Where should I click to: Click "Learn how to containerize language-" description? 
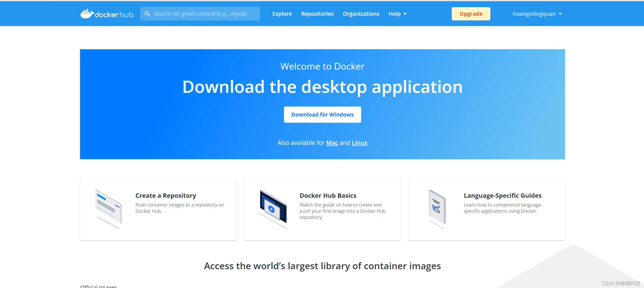(503, 208)
